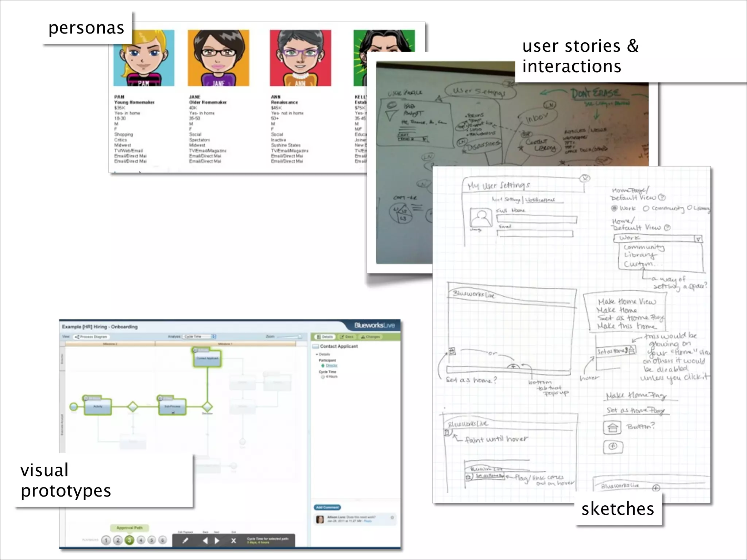Click the clock badge on the Activity node

(86, 398)
